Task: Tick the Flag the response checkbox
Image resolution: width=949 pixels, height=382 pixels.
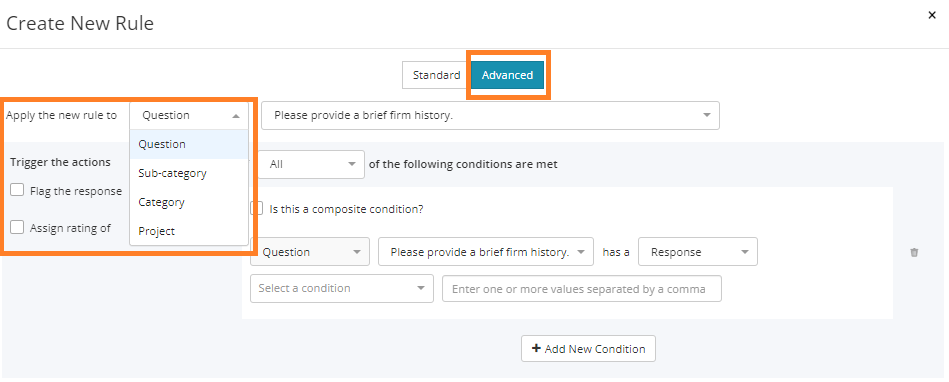Action: pos(17,190)
